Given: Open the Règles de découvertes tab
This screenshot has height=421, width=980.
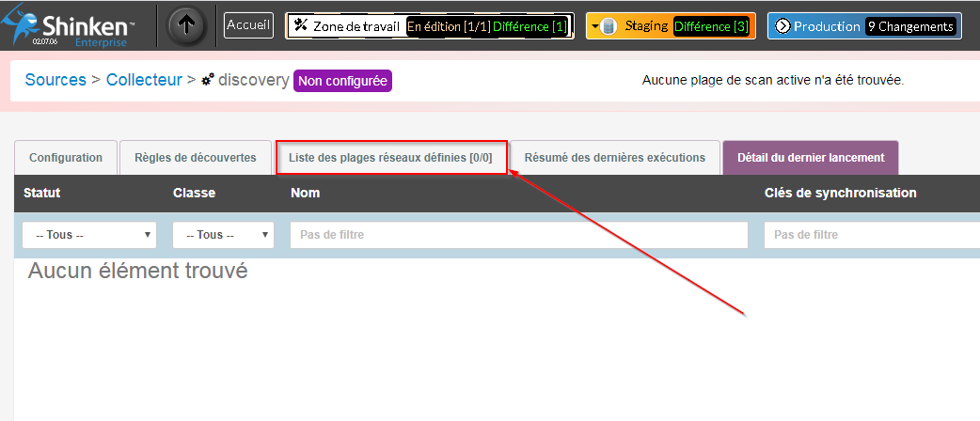Looking at the screenshot, I should (x=196, y=158).
